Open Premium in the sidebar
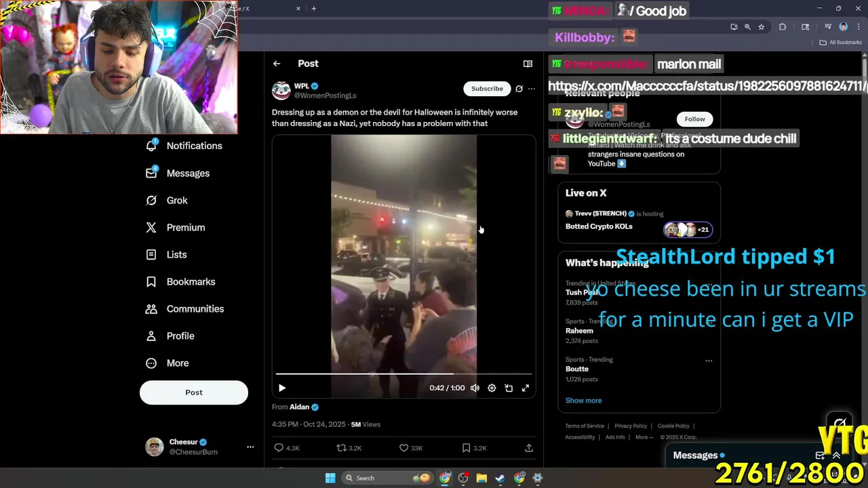Image resolution: width=868 pixels, height=488 pixels. pos(175,227)
